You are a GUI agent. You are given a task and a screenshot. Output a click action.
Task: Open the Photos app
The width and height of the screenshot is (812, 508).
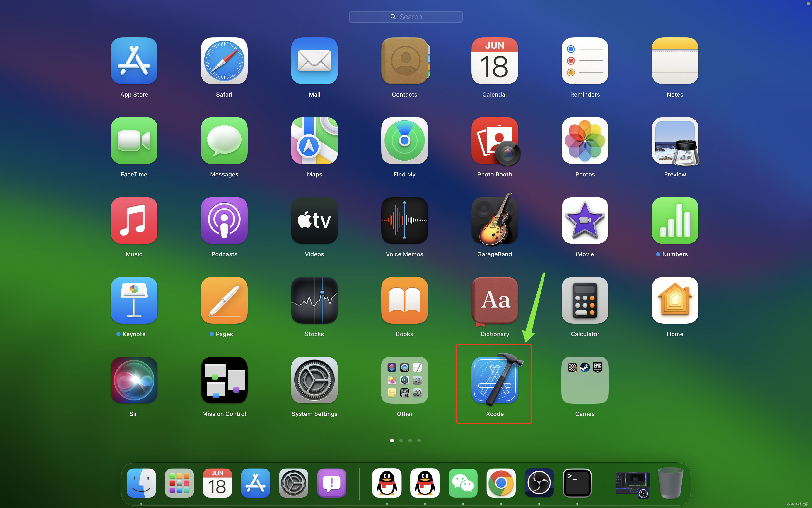tap(585, 140)
